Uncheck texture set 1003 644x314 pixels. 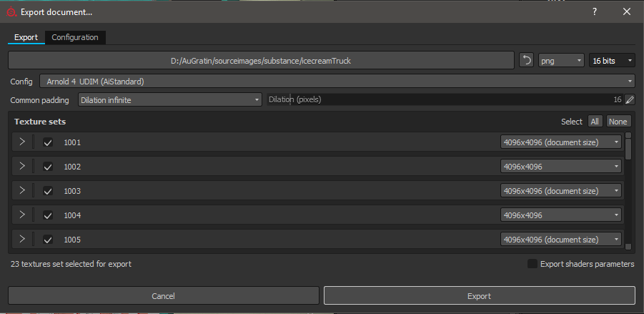pos(48,191)
